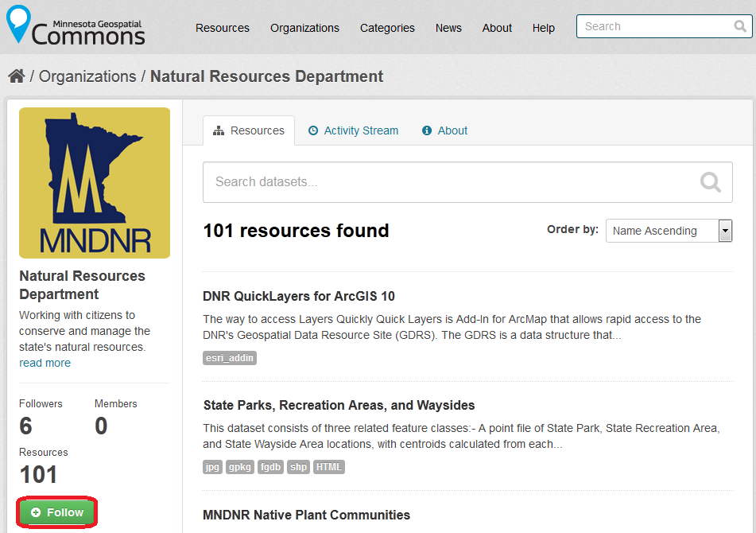Open About in the top navigation bar
Image resolution: width=756 pixels, height=533 pixels.
497,28
